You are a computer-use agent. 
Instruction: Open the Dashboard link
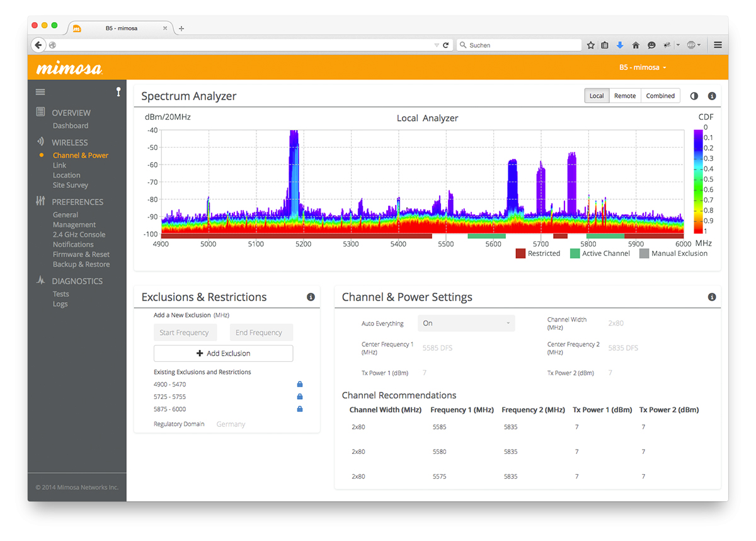[71, 125]
